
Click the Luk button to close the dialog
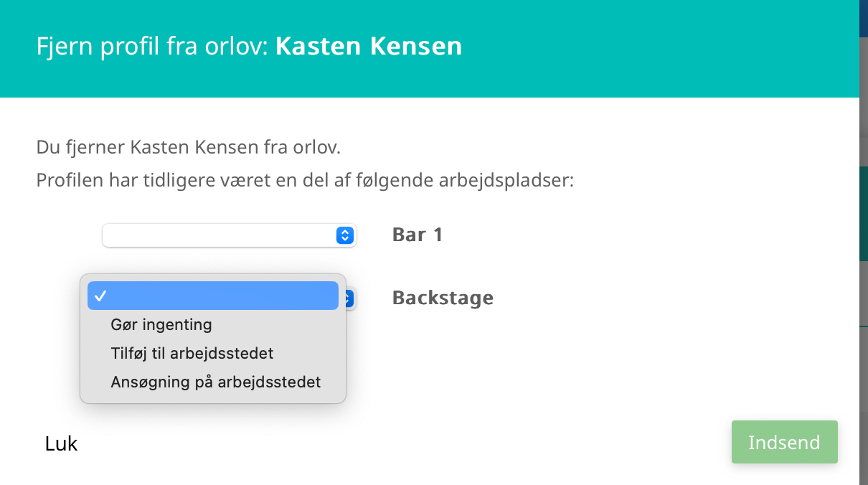pyautogui.click(x=61, y=443)
